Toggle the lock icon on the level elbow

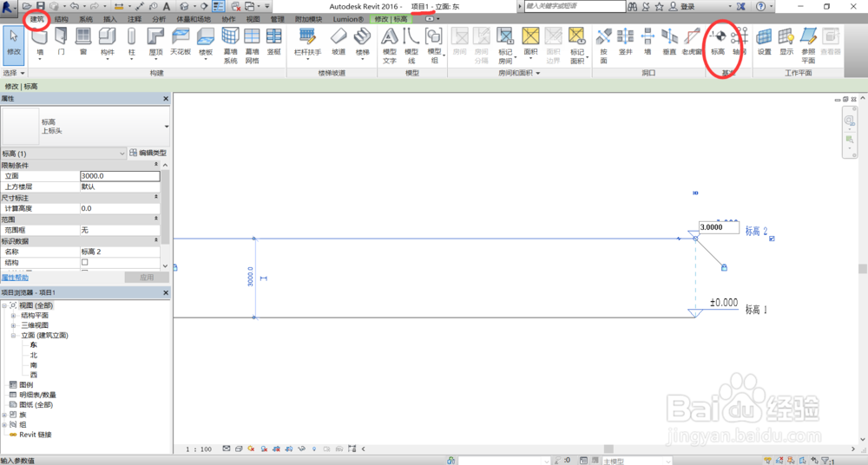click(724, 267)
